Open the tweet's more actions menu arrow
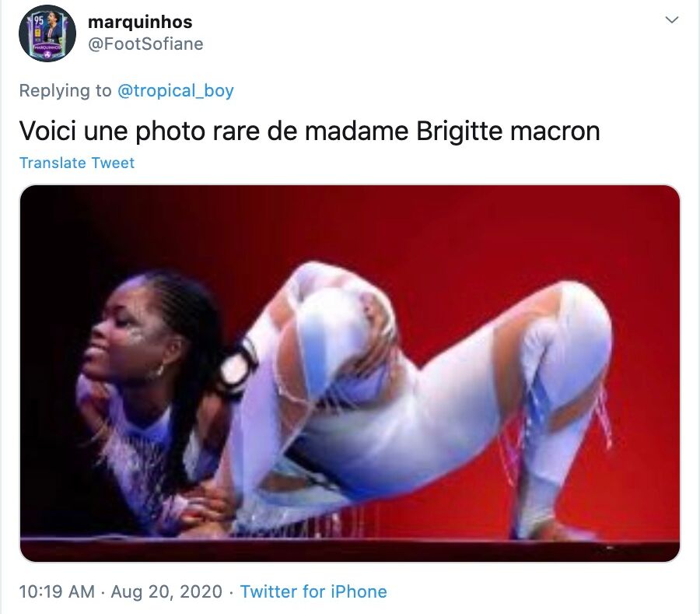This screenshot has height=614, width=700. [671, 19]
